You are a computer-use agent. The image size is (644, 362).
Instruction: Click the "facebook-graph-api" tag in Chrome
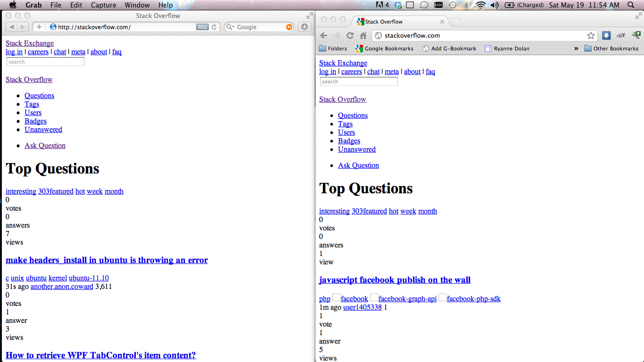click(x=407, y=299)
